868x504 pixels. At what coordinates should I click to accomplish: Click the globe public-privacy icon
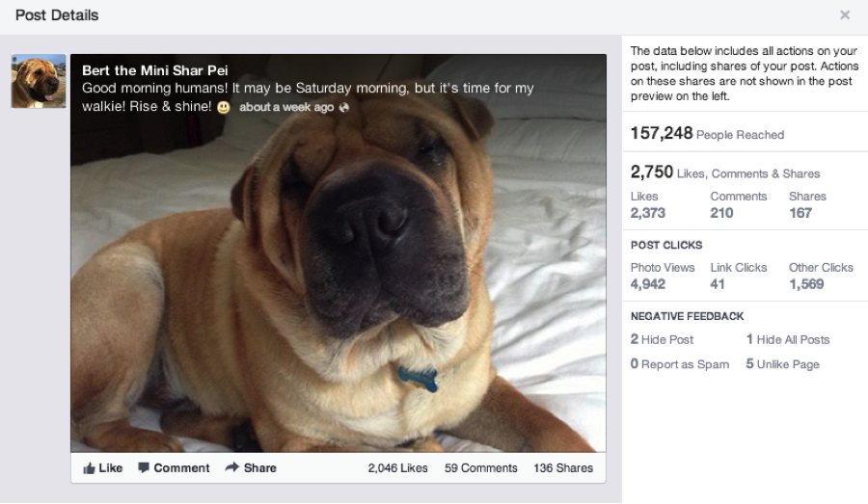pyautogui.click(x=343, y=107)
